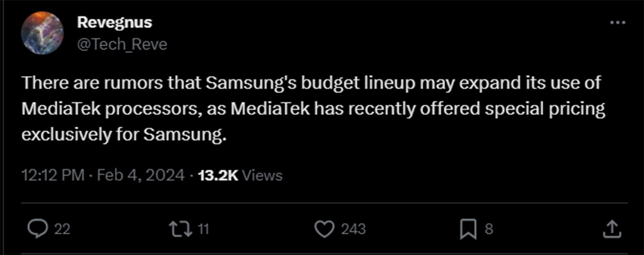Open the Revegnus display name link
This screenshot has width=644, height=255.
coord(114,23)
